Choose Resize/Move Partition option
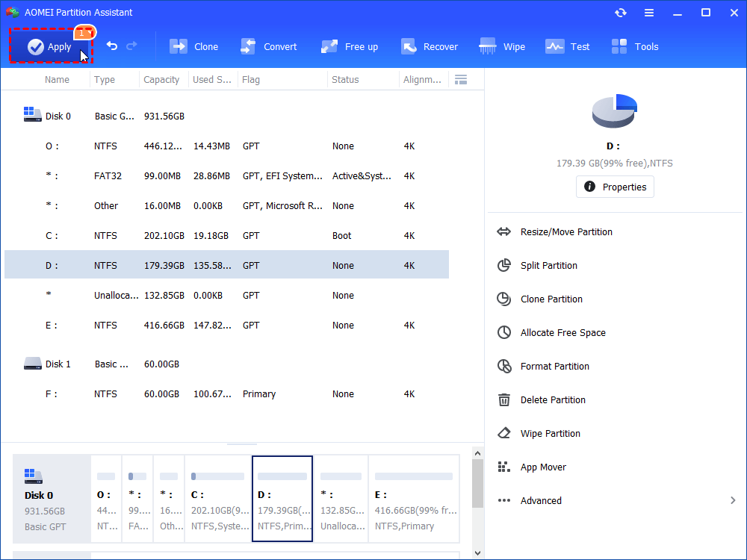The width and height of the screenshot is (747, 560). pyautogui.click(x=566, y=232)
